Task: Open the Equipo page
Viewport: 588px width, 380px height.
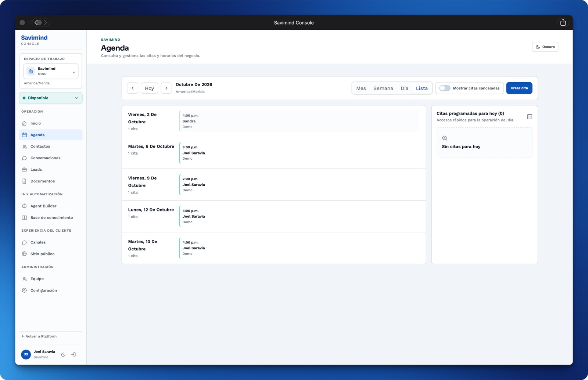Action: pyautogui.click(x=51, y=279)
